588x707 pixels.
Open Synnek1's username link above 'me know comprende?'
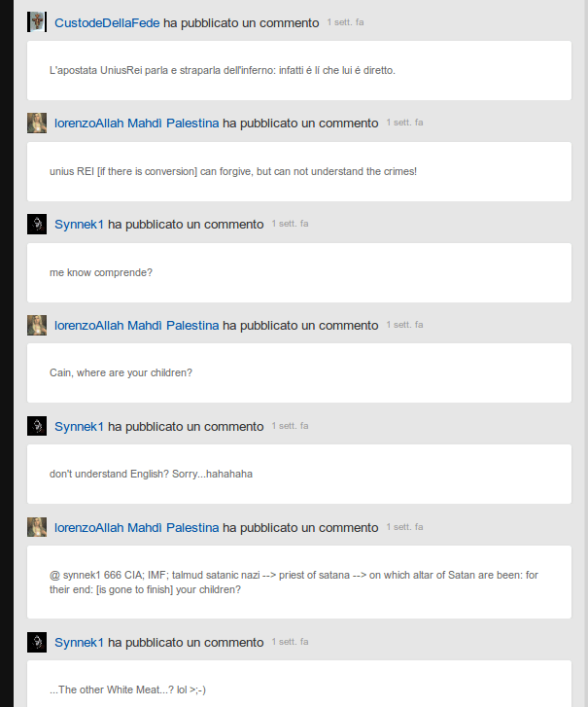(x=79, y=225)
